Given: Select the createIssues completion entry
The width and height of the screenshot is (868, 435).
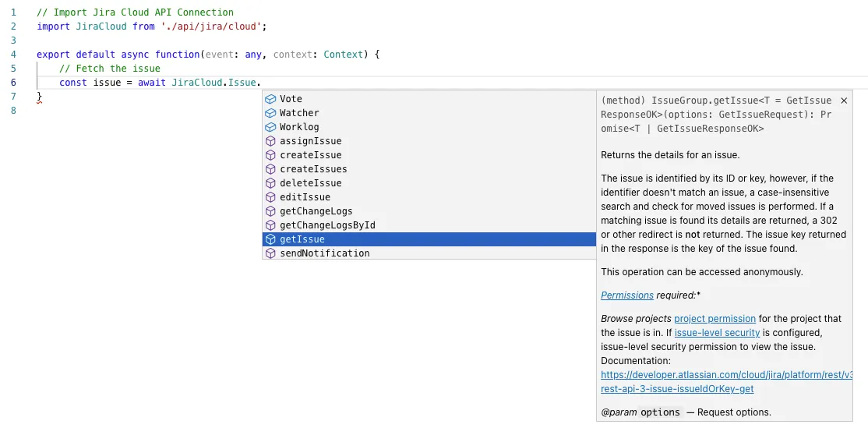Looking at the screenshot, I should click(429, 169).
